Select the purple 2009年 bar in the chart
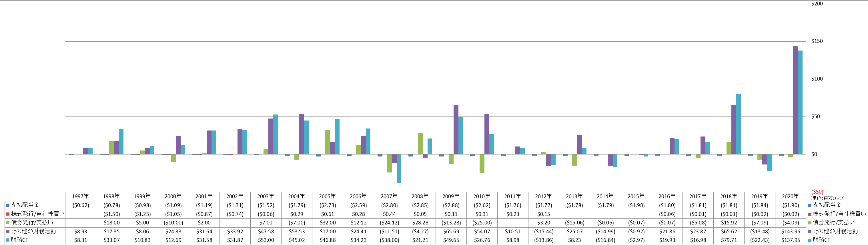 pos(456,130)
